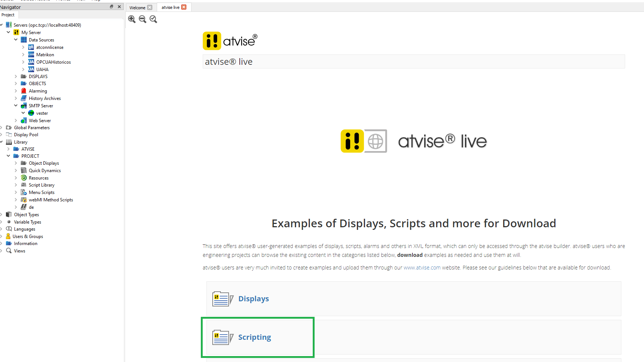Follow the www.atvise.com link
Screen dimensions: 644x362
click(422, 268)
